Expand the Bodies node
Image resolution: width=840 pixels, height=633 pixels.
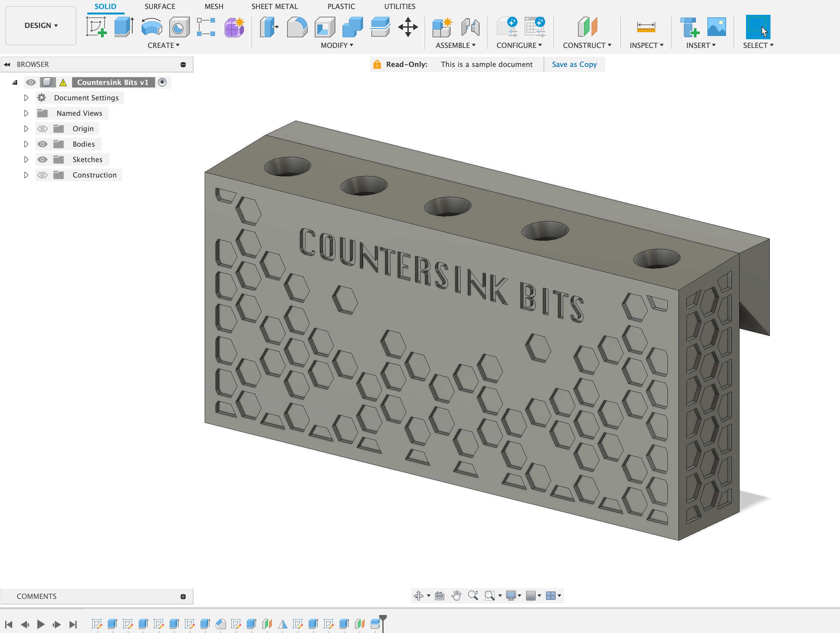26,144
